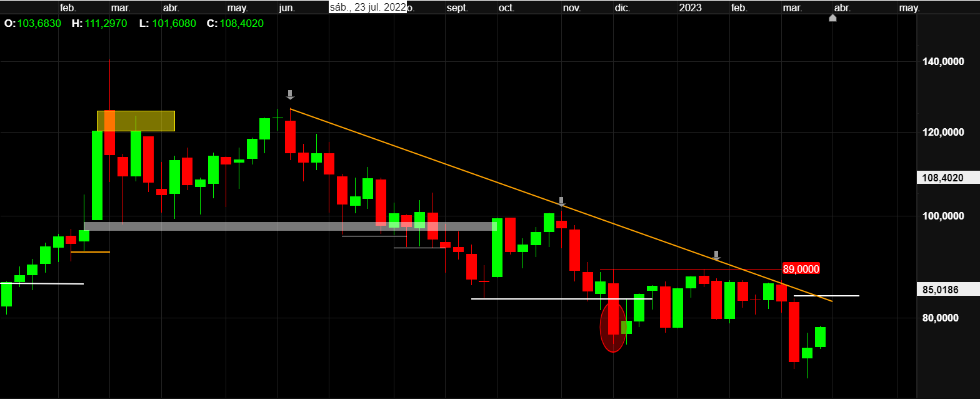Click the nov. month label
Image resolution: width=980 pixels, height=399 pixels.
(x=571, y=8)
